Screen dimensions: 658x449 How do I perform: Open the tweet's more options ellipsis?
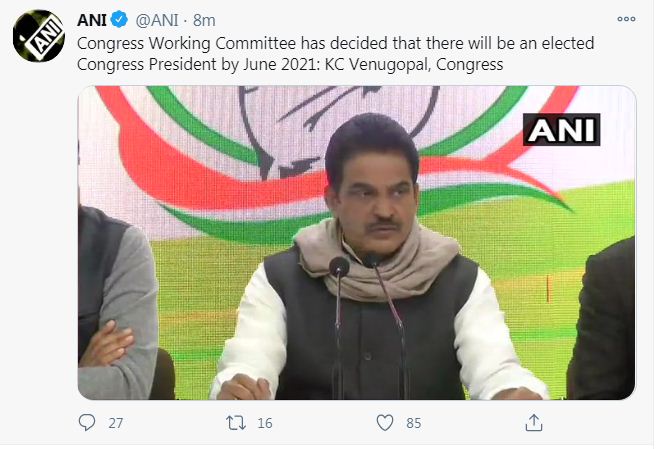tap(626, 19)
